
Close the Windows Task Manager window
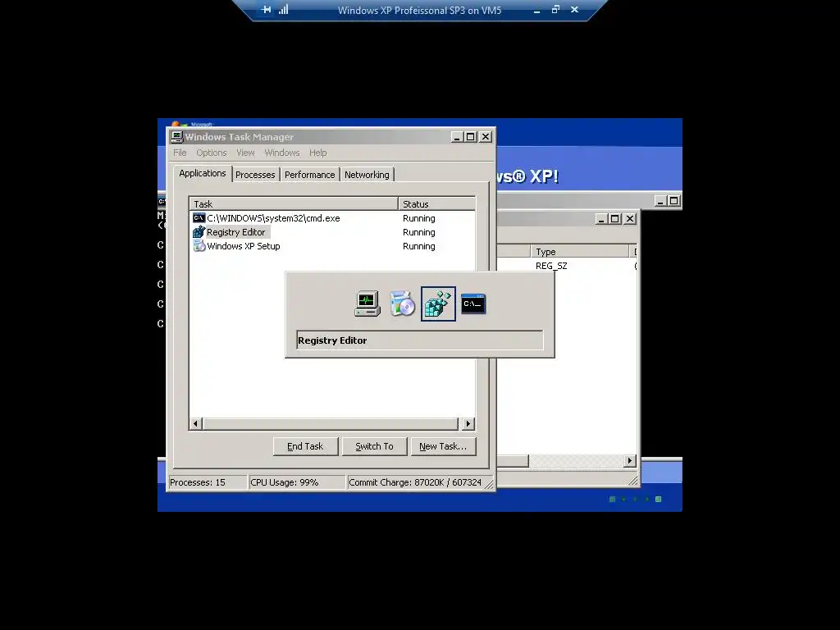(x=486, y=137)
